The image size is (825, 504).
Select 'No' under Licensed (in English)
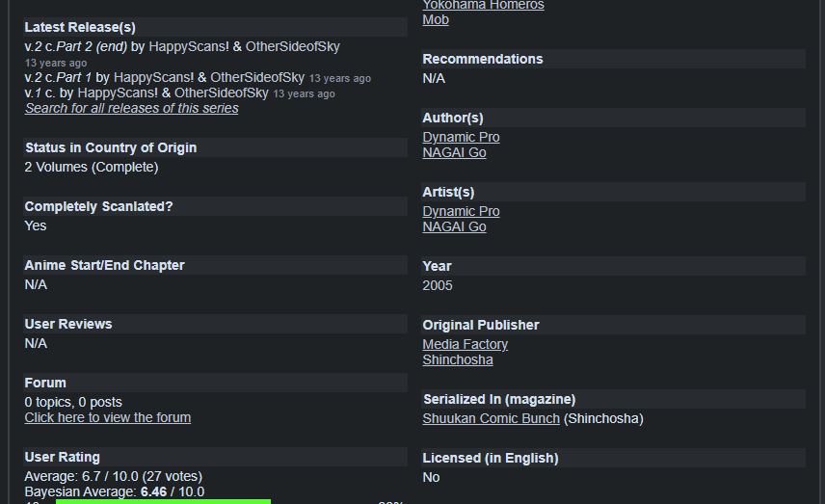point(431,477)
